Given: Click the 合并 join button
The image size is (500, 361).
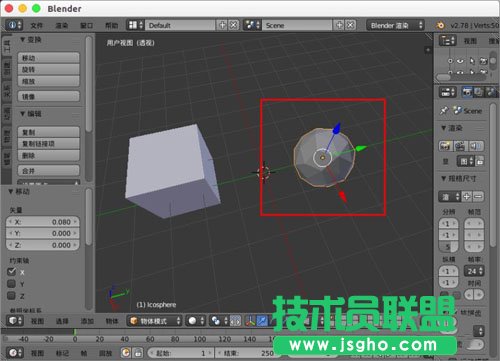Looking at the screenshot, I should pos(49,171).
